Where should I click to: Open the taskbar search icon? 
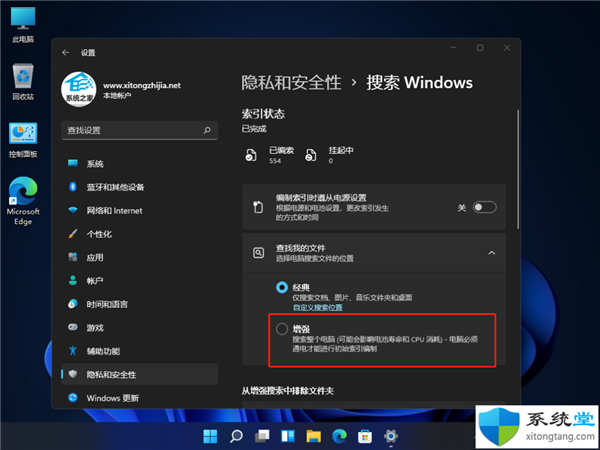pos(236,436)
